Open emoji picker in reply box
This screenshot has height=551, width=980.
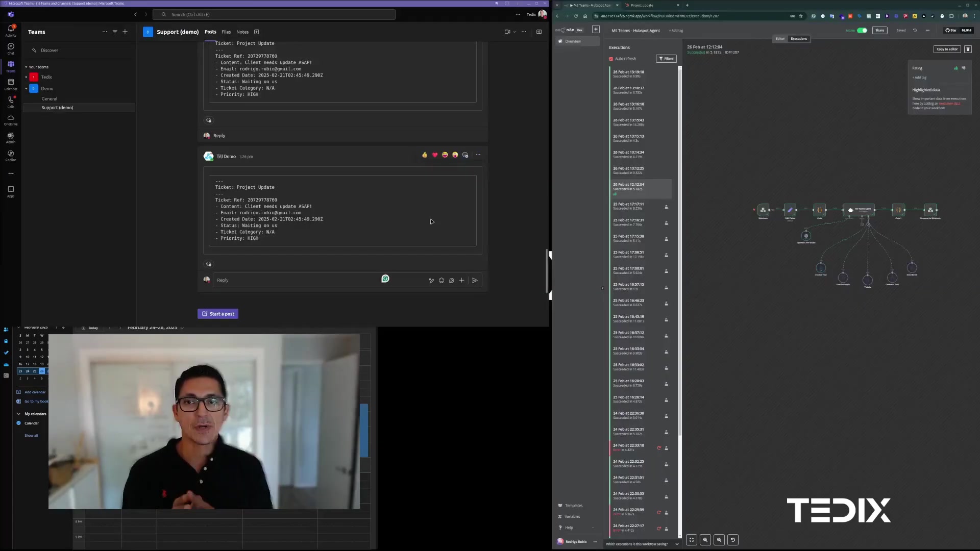(442, 280)
